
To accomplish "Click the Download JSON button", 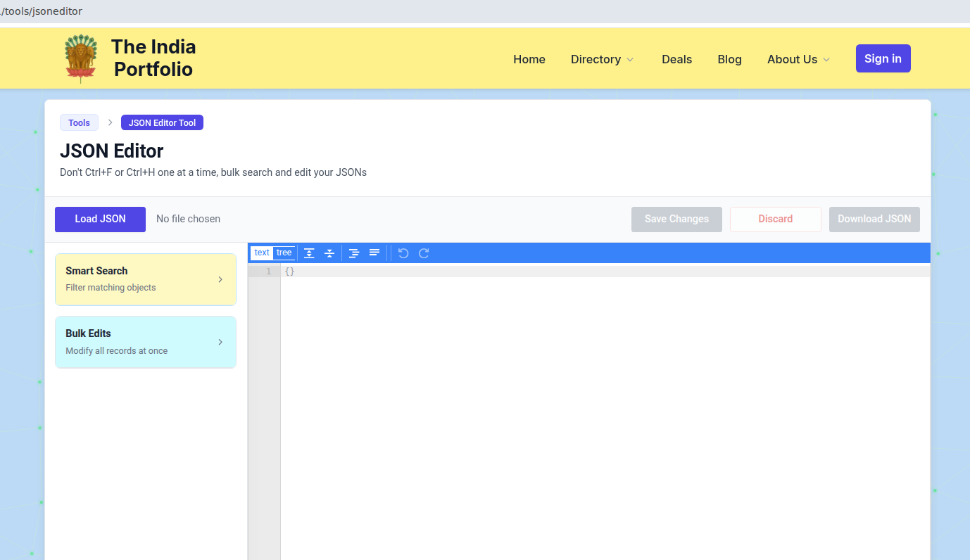I will 874,219.
